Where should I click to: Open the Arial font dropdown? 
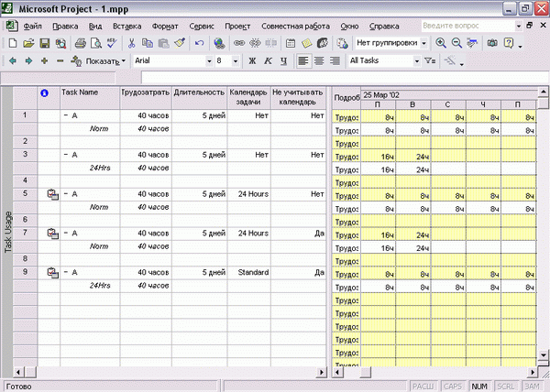209,61
